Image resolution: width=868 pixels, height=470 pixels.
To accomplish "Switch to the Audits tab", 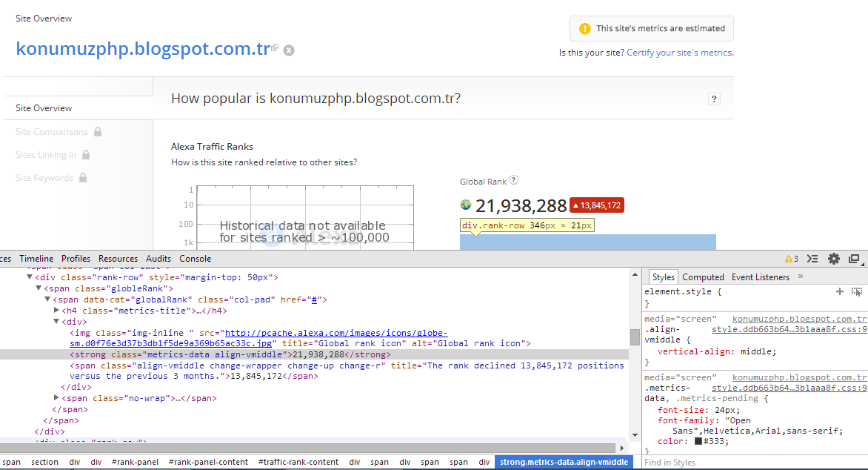I will (x=158, y=259).
